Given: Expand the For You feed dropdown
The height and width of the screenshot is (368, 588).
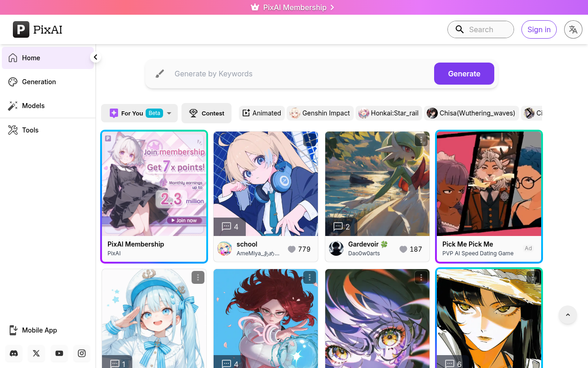Looking at the screenshot, I should (169, 113).
